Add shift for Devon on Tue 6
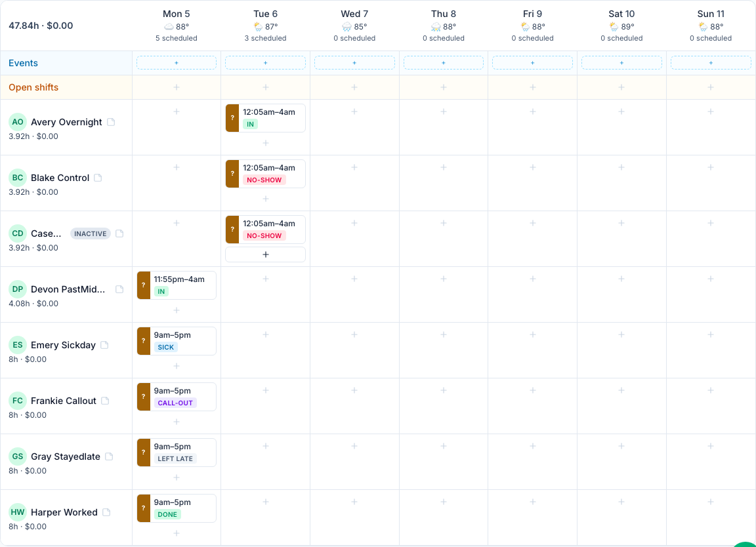The image size is (756, 547). pyautogui.click(x=266, y=279)
